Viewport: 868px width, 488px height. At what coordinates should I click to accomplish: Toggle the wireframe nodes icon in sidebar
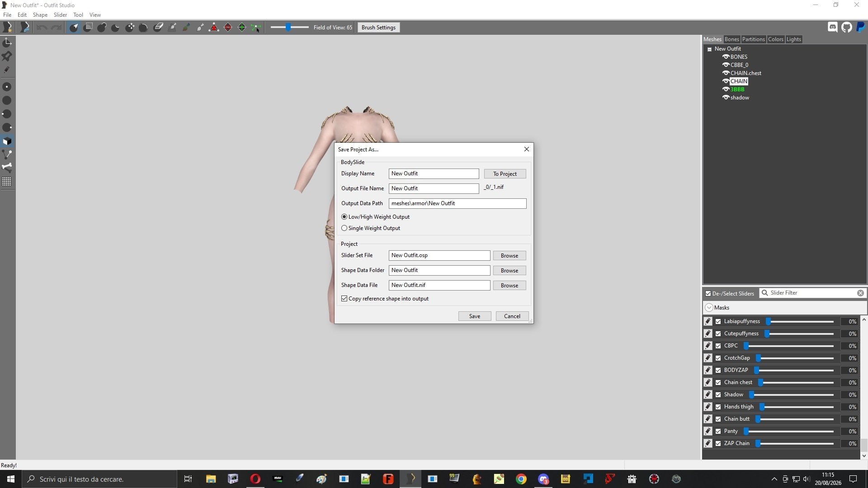pos(7,155)
